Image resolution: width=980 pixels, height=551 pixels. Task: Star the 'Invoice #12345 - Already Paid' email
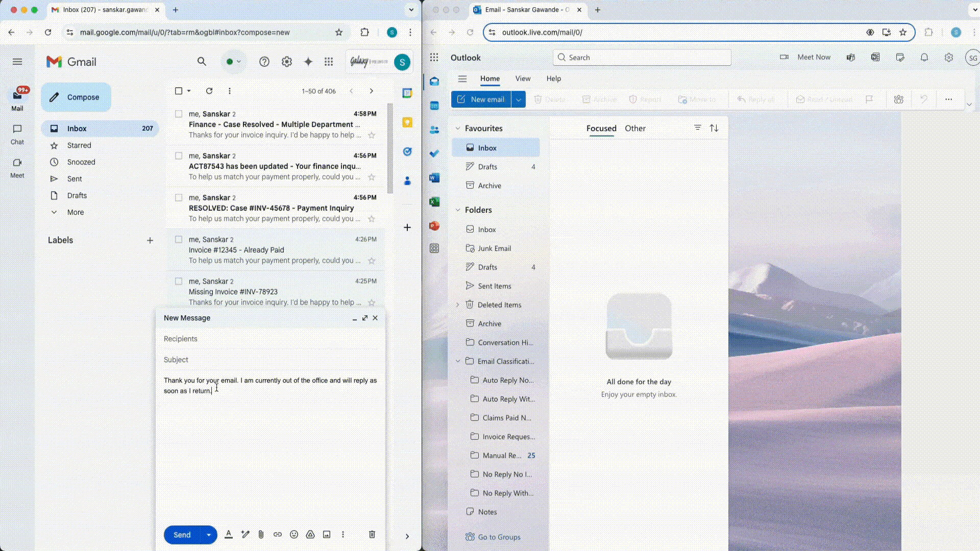pyautogui.click(x=372, y=261)
